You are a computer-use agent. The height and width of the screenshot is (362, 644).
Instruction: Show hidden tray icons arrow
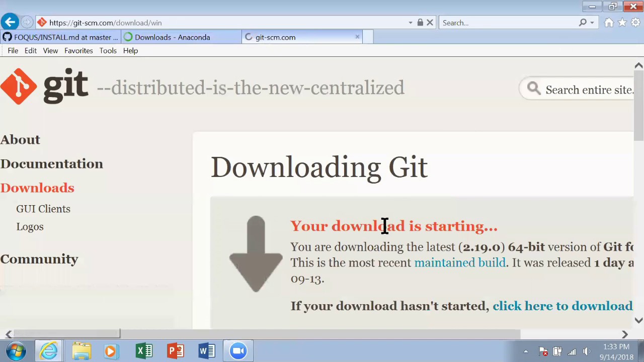(526, 351)
